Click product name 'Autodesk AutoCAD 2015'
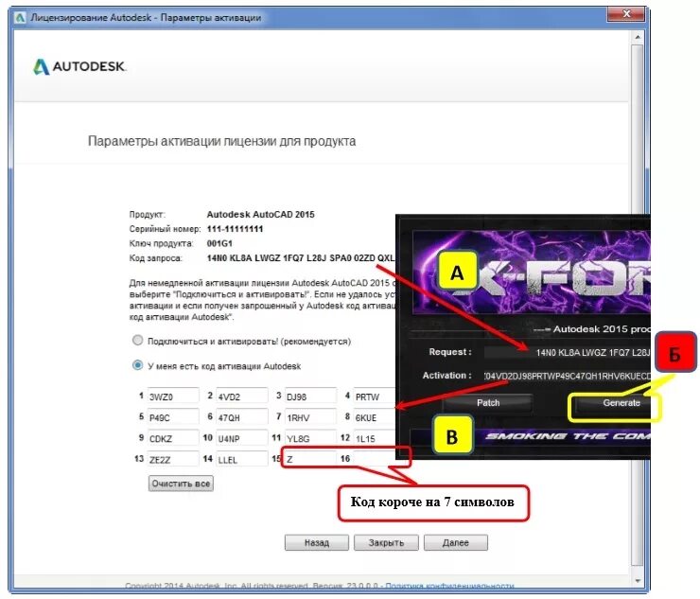This screenshot has width=700, height=599. (x=261, y=215)
